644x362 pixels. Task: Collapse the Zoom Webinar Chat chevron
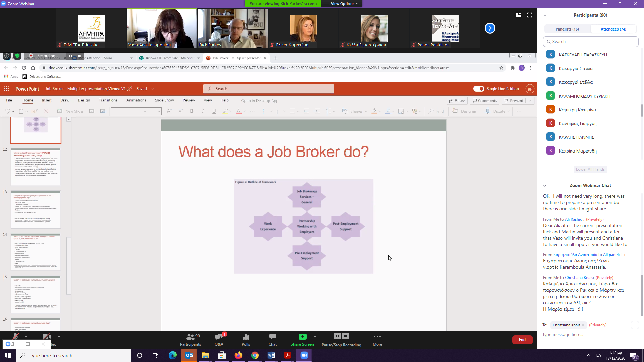[545, 186]
